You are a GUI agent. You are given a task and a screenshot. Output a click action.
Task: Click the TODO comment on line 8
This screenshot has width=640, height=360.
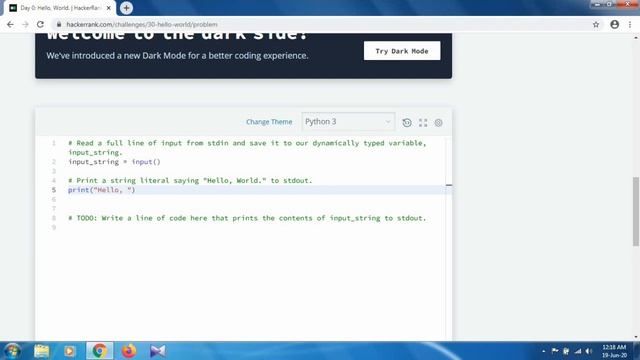(x=247, y=218)
